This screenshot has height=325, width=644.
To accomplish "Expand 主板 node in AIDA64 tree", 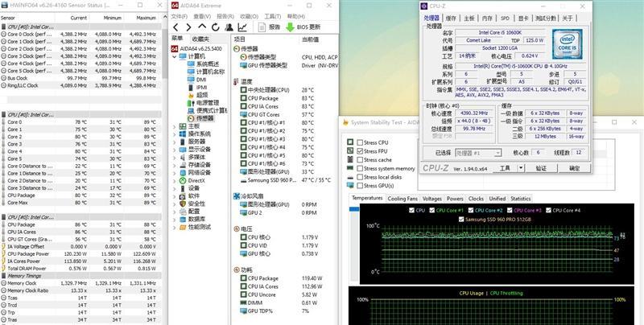I will pyautogui.click(x=175, y=126).
